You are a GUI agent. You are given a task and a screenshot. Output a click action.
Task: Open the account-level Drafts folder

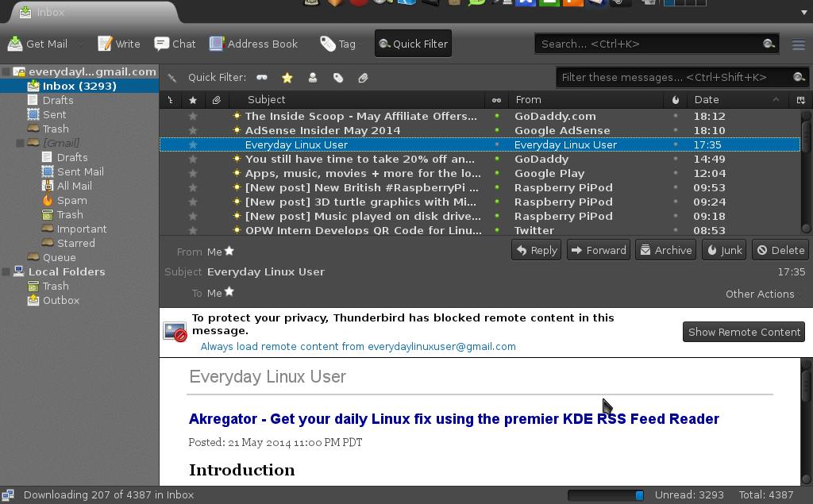(x=57, y=100)
